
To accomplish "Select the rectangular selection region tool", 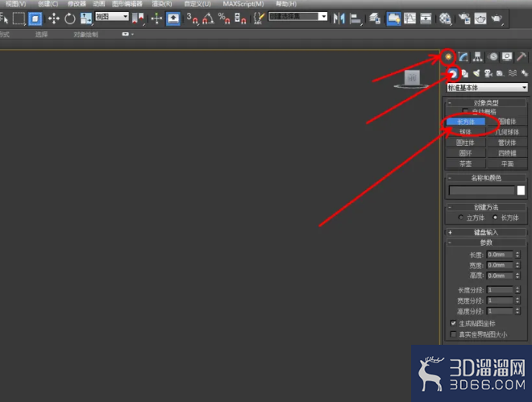I will point(19,19).
